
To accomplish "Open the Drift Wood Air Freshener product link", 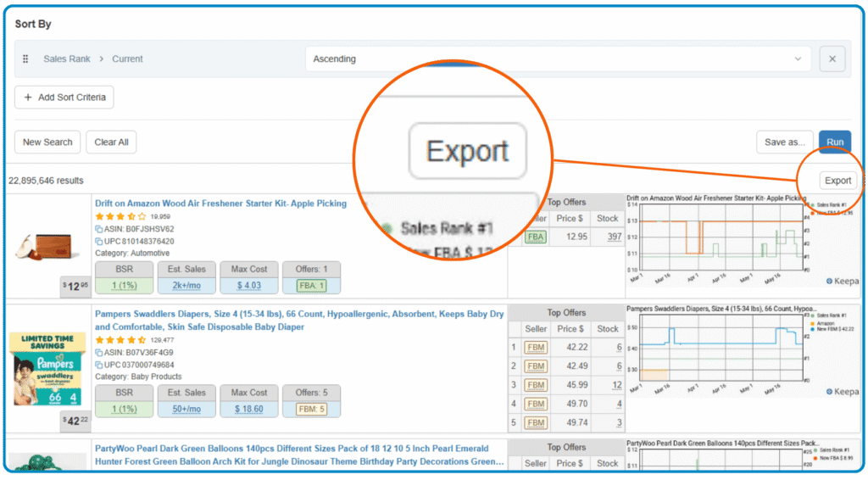I will click(221, 204).
